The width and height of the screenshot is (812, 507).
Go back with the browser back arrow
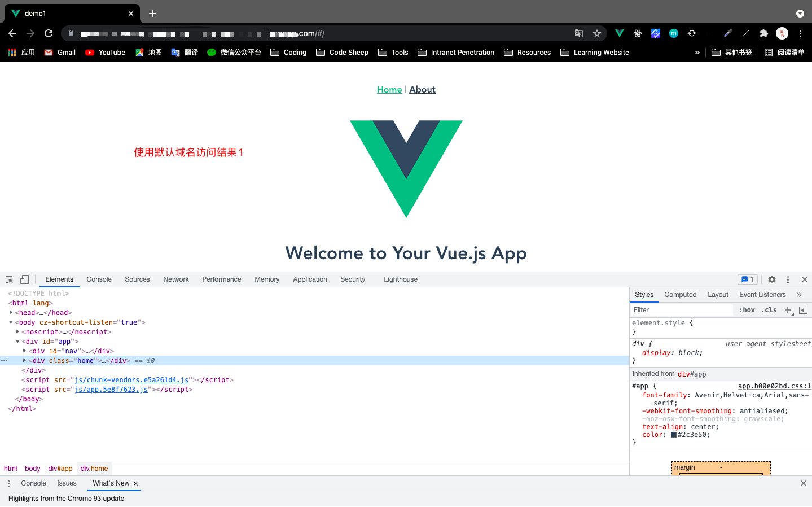(x=12, y=33)
